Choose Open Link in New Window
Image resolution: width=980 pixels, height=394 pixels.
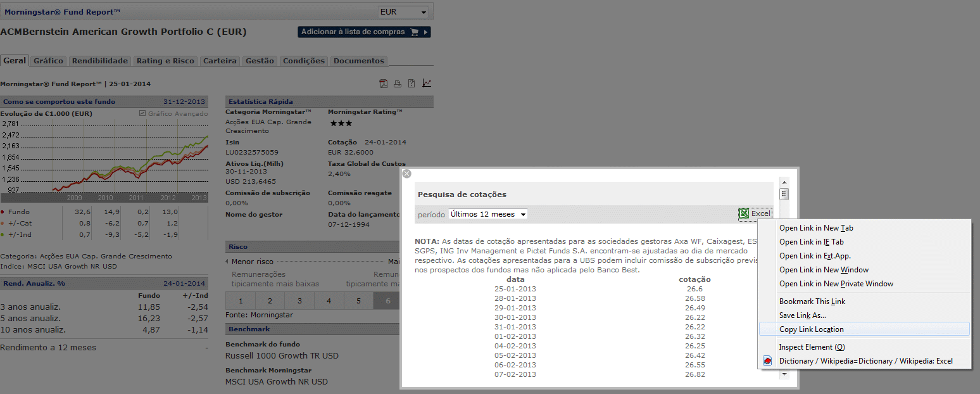pos(864,270)
